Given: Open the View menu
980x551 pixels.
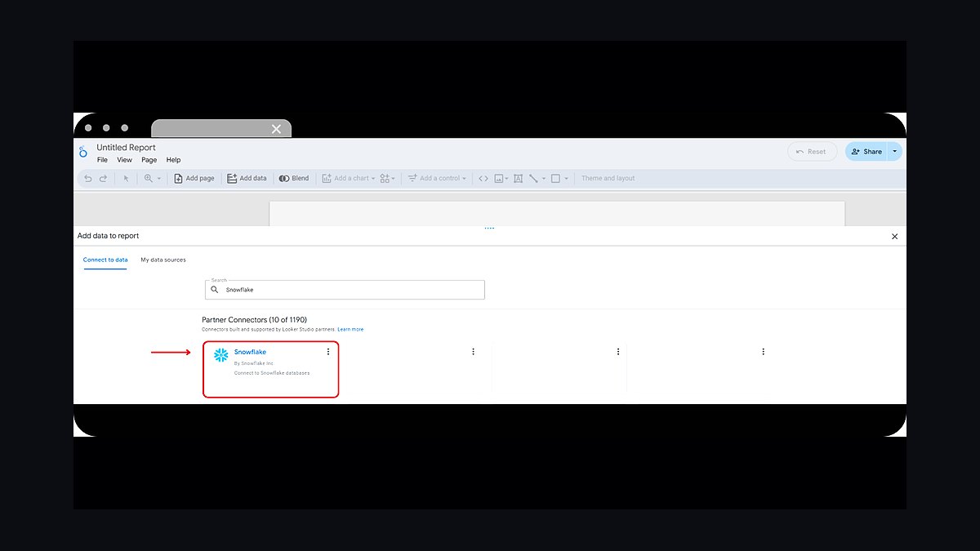Looking at the screenshot, I should [124, 160].
